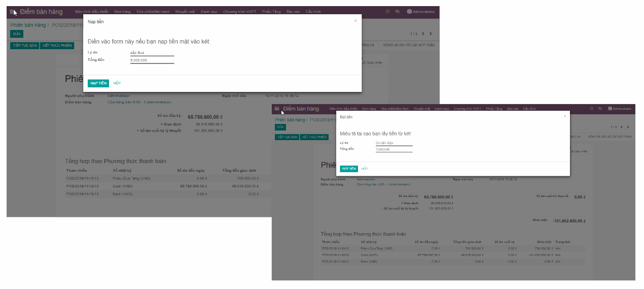Click SỬA button in Nạp tiền window
644x289 pixels.
[17, 34]
